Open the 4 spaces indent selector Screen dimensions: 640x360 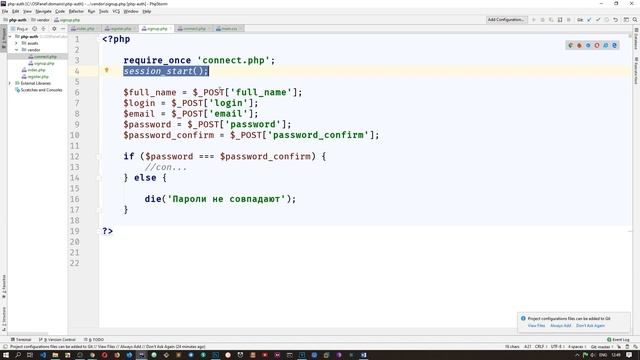[576, 347]
